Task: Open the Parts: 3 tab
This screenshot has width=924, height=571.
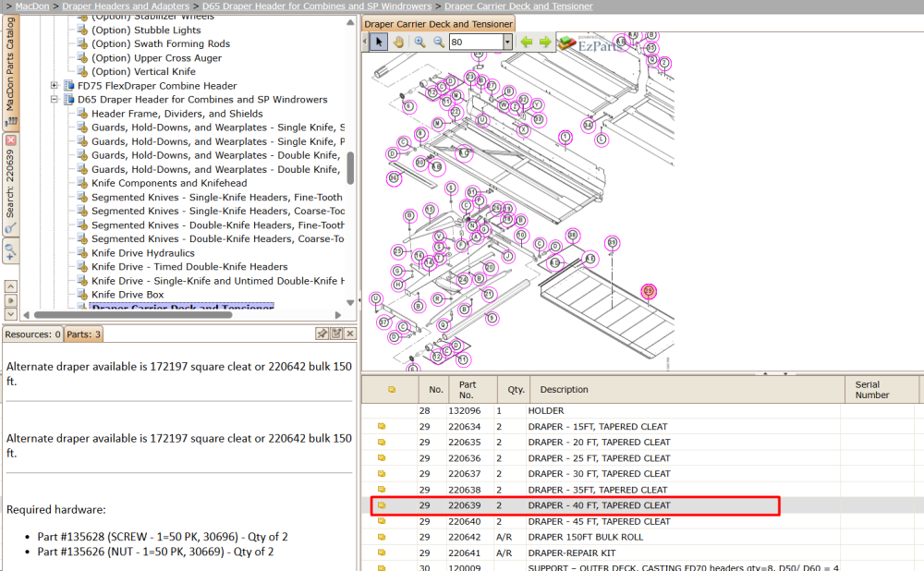Action: tap(83, 334)
